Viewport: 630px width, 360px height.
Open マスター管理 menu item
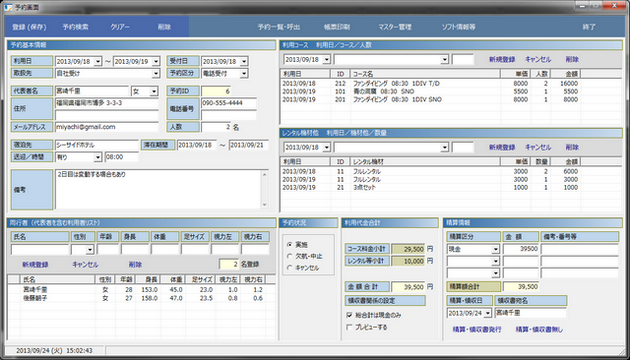395,27
